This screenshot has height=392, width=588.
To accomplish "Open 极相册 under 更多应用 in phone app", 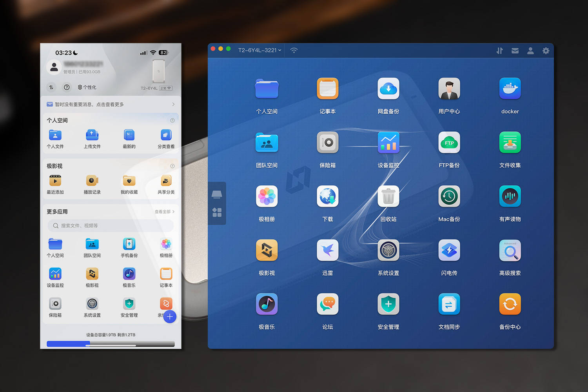I will click(166, 244).
